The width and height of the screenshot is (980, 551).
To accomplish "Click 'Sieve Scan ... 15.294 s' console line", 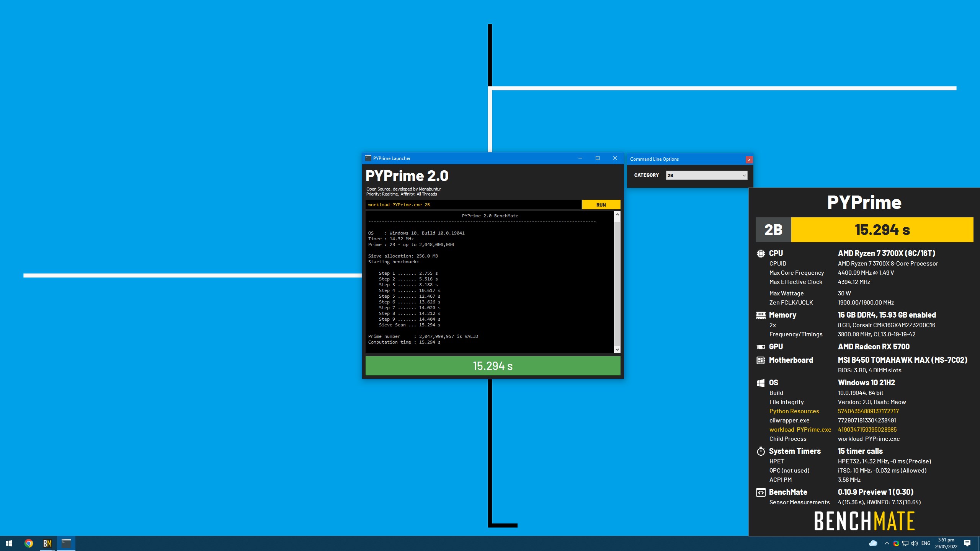I will tap(410, 325).
